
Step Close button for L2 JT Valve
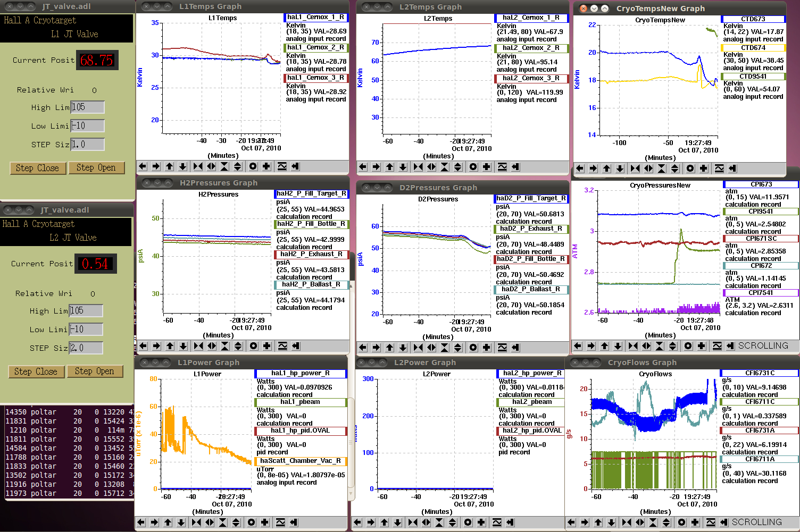(x=36, y=371)
